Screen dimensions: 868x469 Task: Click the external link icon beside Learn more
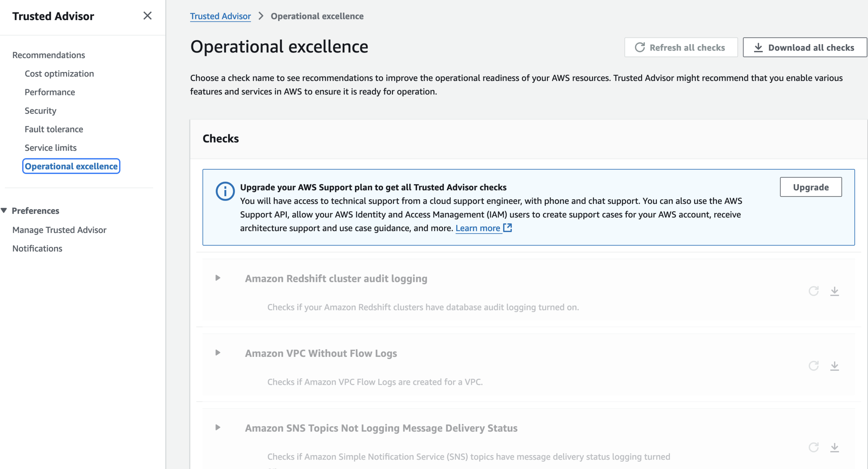508,228
